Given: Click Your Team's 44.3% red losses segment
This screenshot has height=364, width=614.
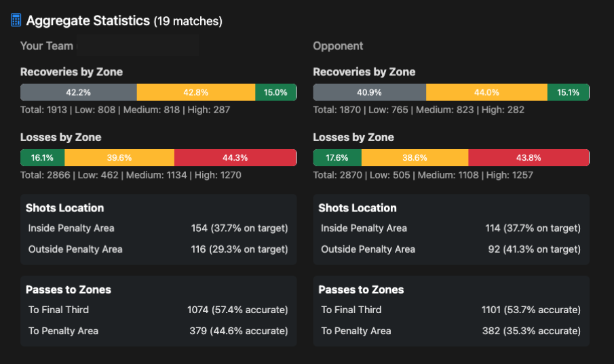Looking at the screenshot, I should [235, 158].
